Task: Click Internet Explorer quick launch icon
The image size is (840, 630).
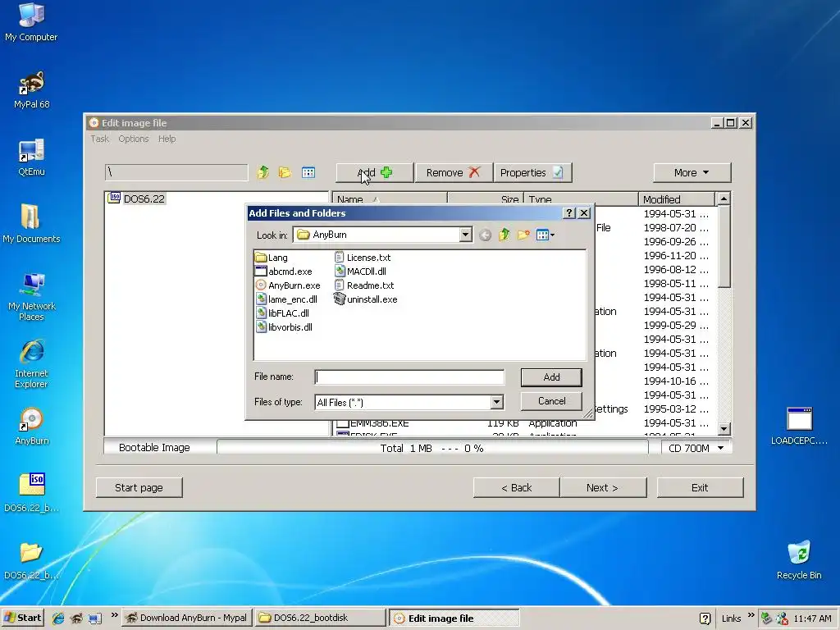Action: point(58,619)
